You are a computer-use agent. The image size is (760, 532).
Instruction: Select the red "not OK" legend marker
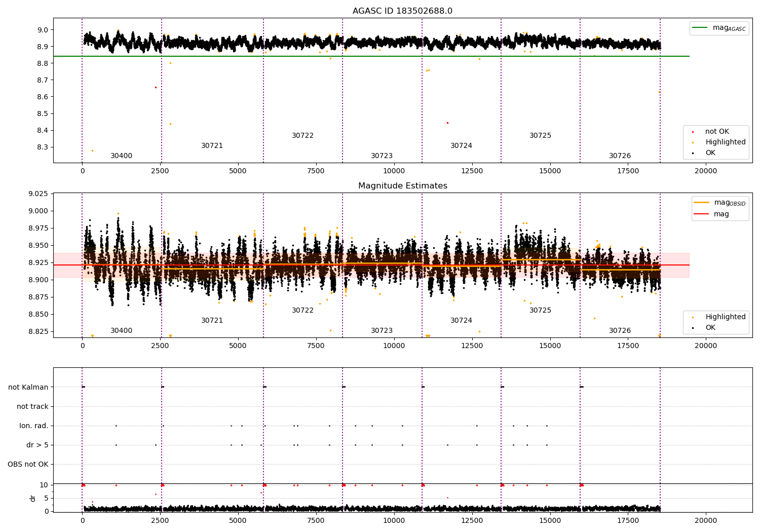[693, 132]
